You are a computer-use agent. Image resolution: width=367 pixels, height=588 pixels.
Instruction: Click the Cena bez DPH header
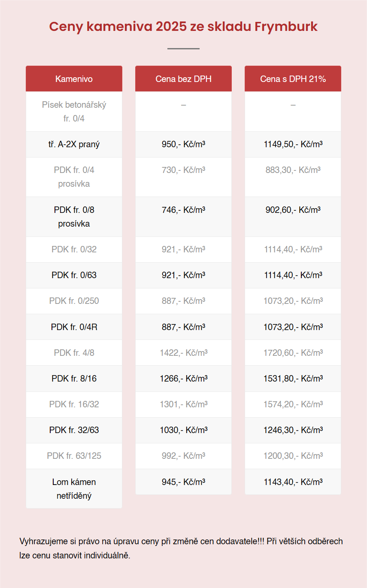[183, 79]
